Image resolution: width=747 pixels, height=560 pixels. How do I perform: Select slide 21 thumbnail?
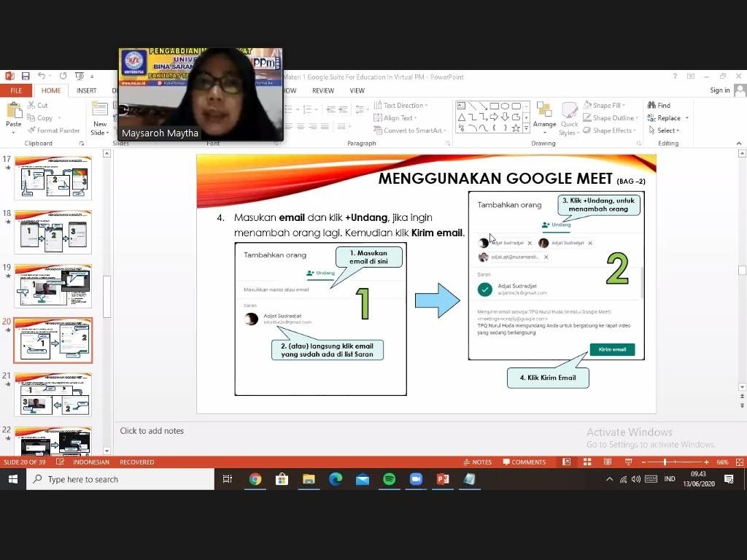53,394
